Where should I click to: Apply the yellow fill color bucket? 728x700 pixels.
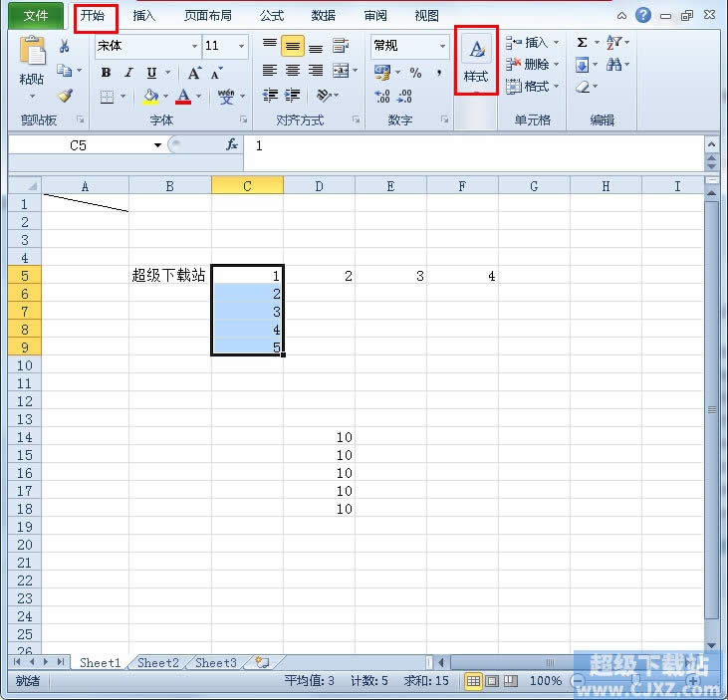point(150,97)
